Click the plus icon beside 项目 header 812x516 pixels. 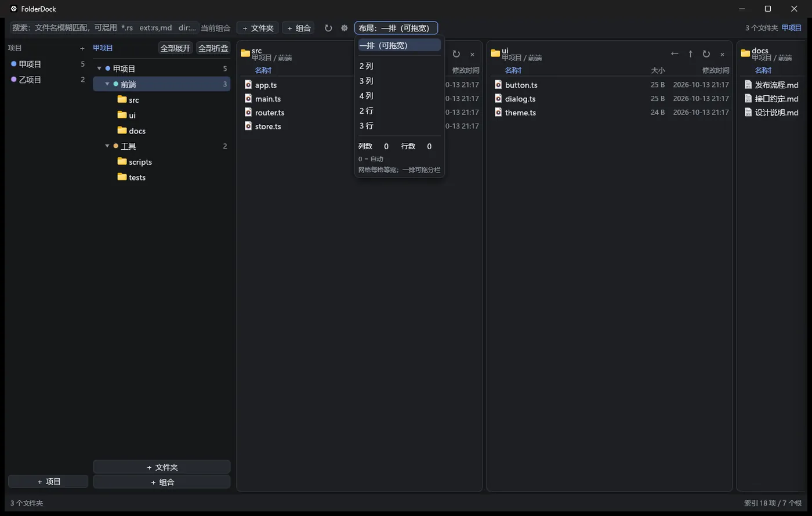pos(82,48)
